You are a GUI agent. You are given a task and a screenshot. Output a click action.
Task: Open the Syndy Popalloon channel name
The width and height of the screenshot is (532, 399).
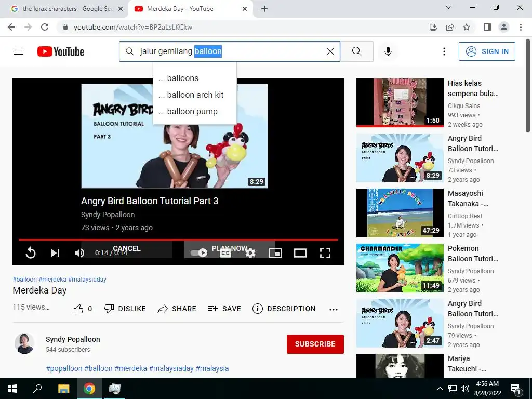[73, 339]
